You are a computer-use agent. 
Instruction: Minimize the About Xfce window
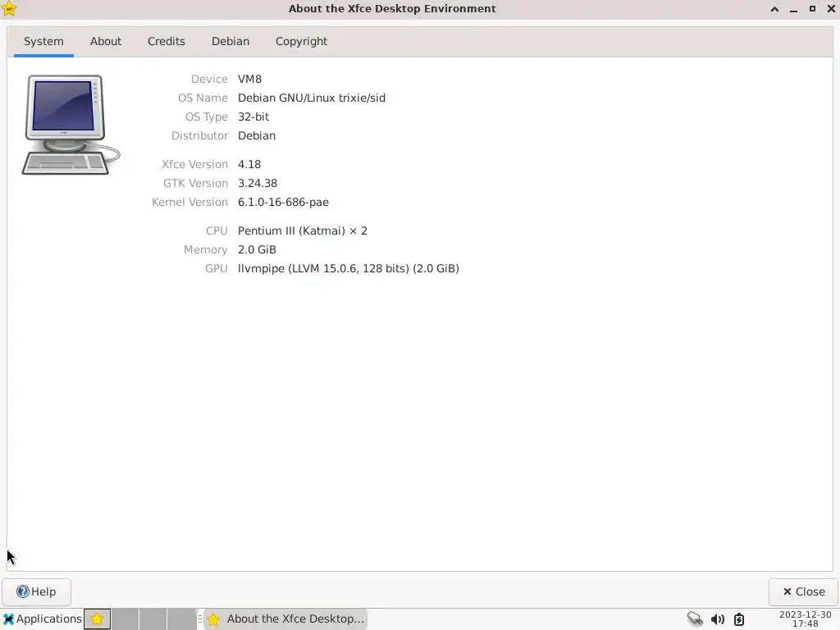pyautogui.click(x=793, y=9)
